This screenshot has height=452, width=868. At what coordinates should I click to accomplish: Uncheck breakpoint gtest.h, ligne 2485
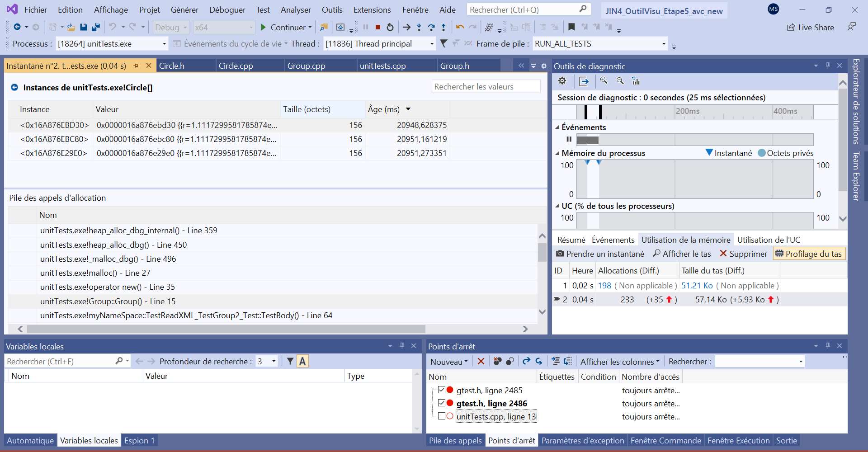coord(442,390)
